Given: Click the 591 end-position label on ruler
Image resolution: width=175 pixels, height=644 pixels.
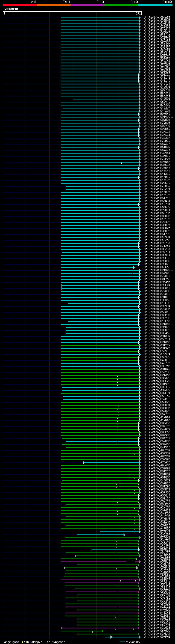Looking at the screenshot, I should pyautogui.click(x=138, y=13).
